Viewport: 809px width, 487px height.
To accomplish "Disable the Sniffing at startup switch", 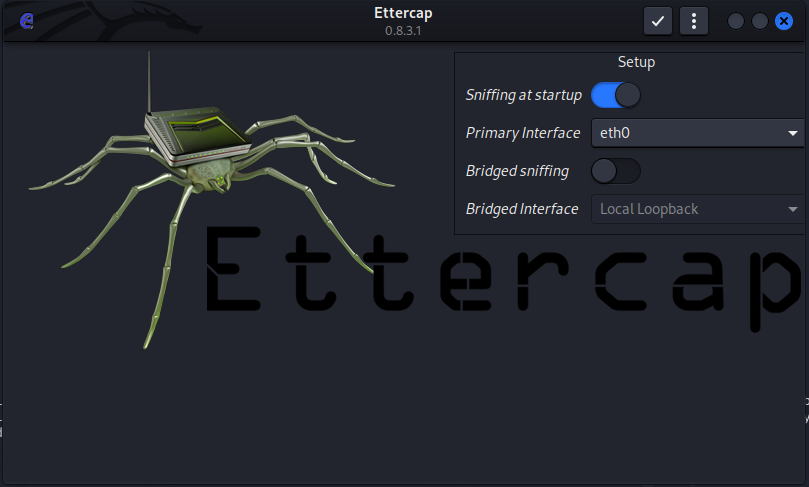I will click(x=615, y=95).
